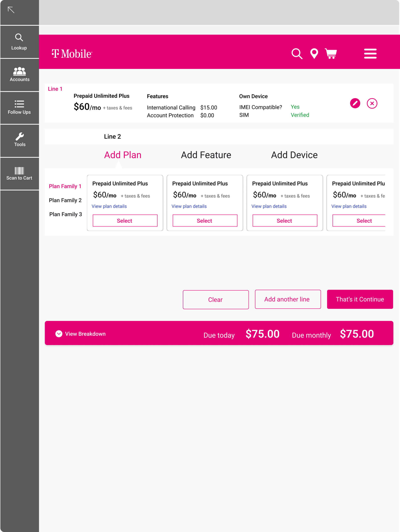This screenshot has width=400, height=532.
Task: Switch to the Add Device tab
Action: [294, 155]
